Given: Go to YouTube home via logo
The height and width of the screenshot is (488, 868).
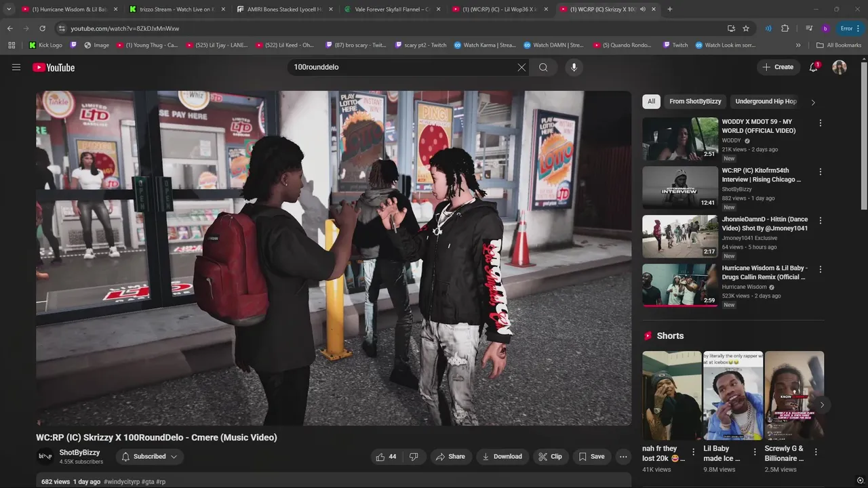Looking at the screenshot, I should (x=54, y=67).
